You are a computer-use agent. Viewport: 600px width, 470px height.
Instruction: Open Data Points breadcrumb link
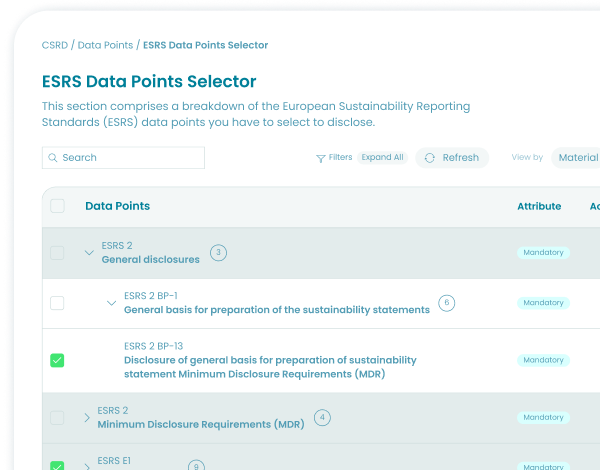[105, 45]
